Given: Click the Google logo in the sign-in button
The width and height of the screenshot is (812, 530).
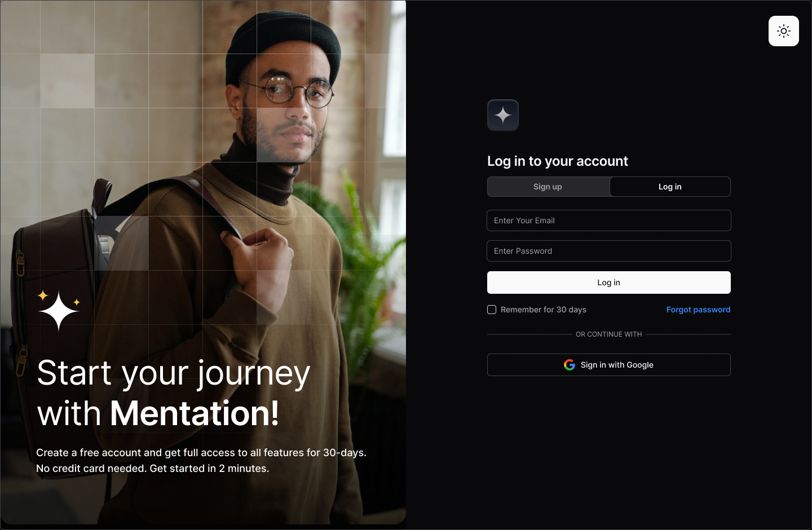Looking at the screenshot, I should pyautogui.click(x=570, y=365).
